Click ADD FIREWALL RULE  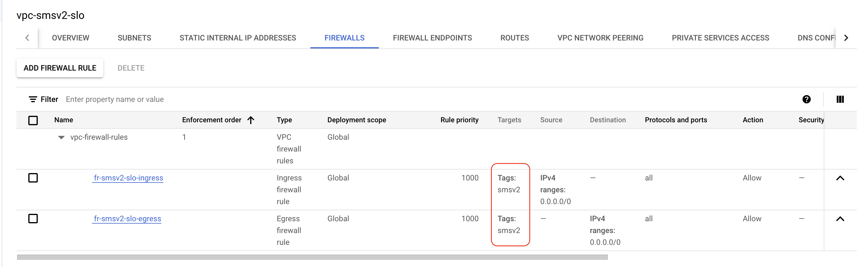pyautogui.click(x=60, y=68)
